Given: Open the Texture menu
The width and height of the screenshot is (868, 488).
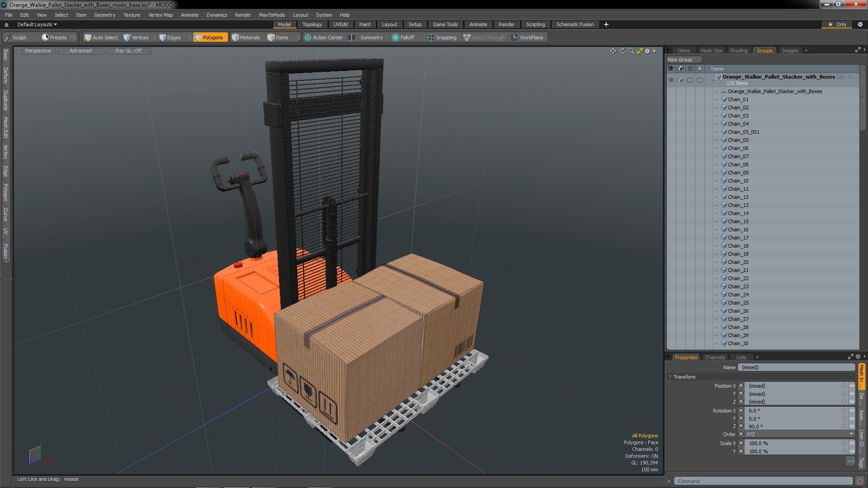Looking at the screenshot, I should tap(132, 14).
